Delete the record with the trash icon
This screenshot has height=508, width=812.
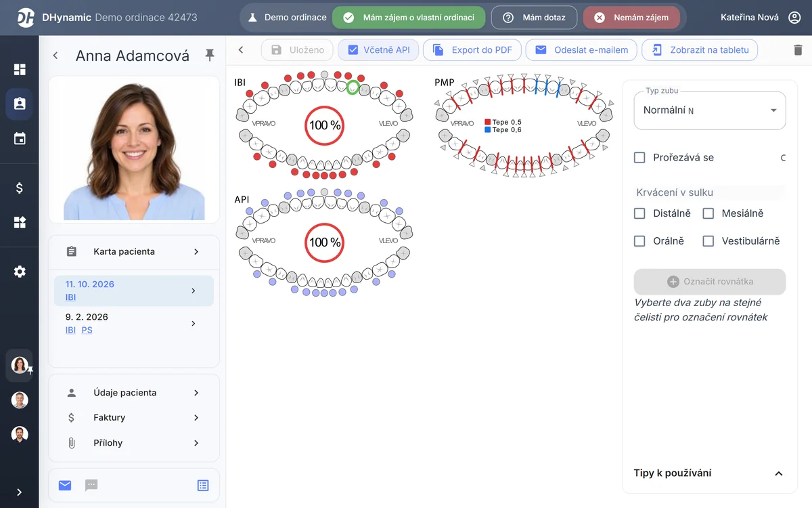point(798,49)
